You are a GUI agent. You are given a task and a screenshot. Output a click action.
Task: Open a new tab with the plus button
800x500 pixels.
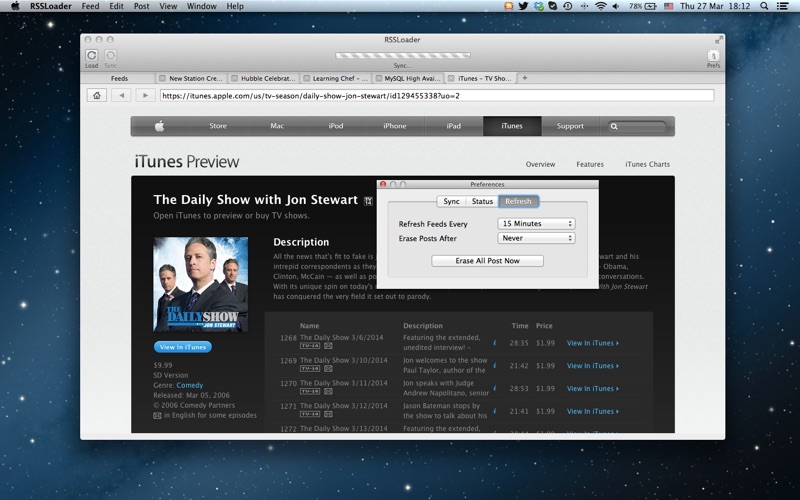(x=525, y=78)
